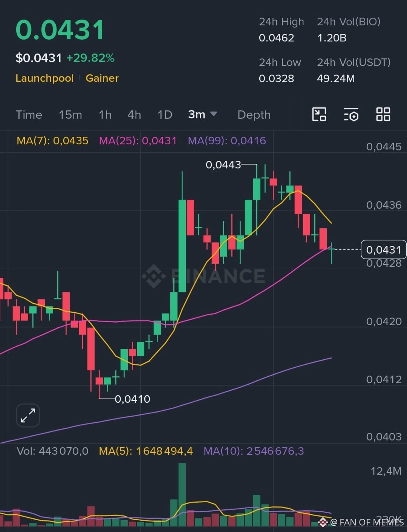
Task: Expand the 3m interval dropdown arrow
Action: point(214,114)
